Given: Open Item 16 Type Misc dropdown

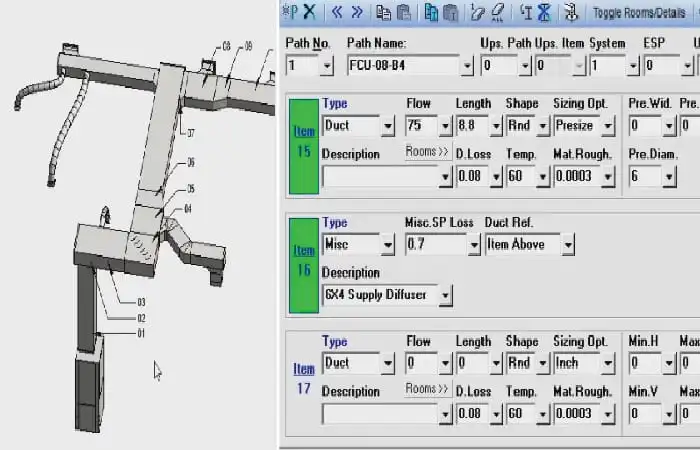Looking at the screenshot, I should click(388, 245).
